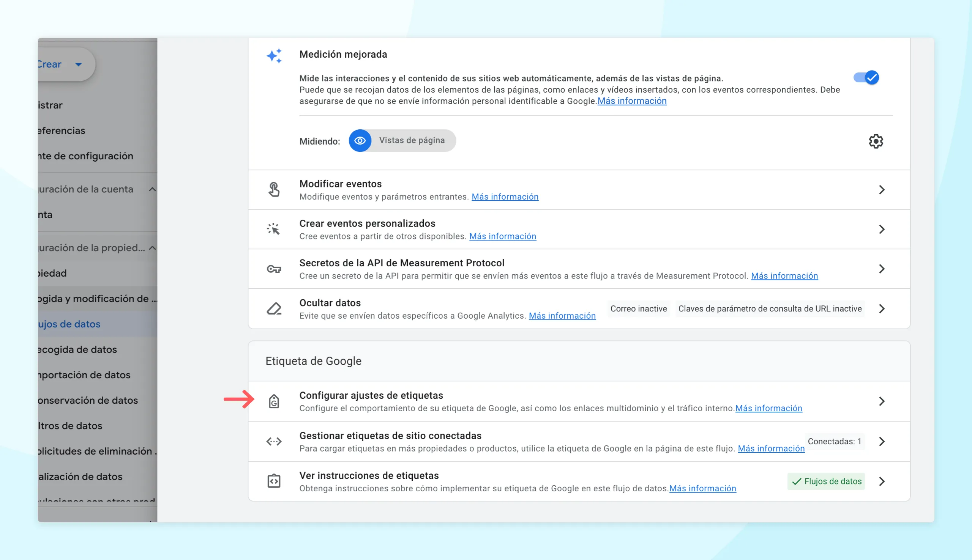Image resolution: width=972 pixels, height=560 pixels.
Task: Select Actualización de datos in sidebar
Action: (x=97, y=476)
